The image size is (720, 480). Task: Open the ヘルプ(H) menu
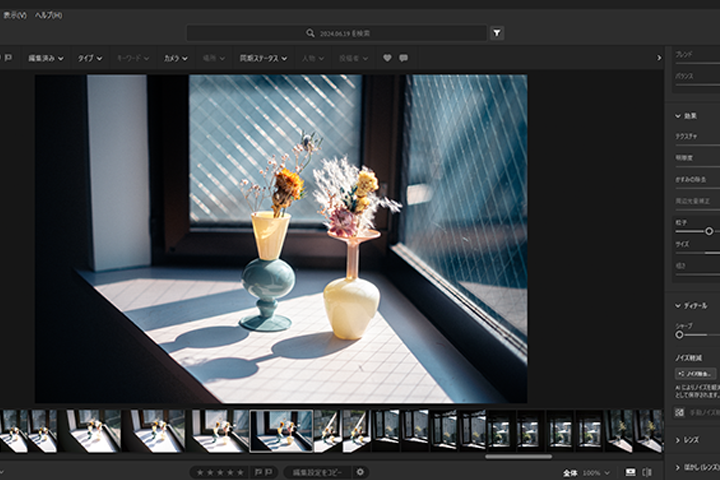(48, 15)
